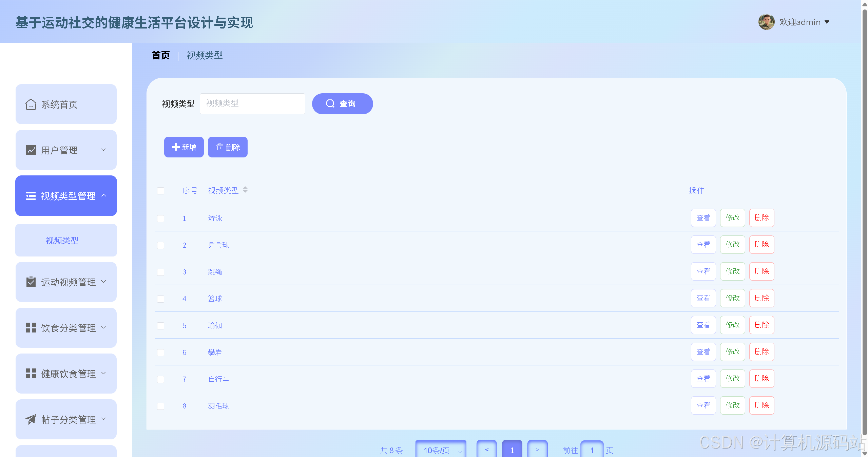Click the paper plane icon beside 帖子分类管理
The width and height of the screenshot is (868, 457).
coord(31,419)
